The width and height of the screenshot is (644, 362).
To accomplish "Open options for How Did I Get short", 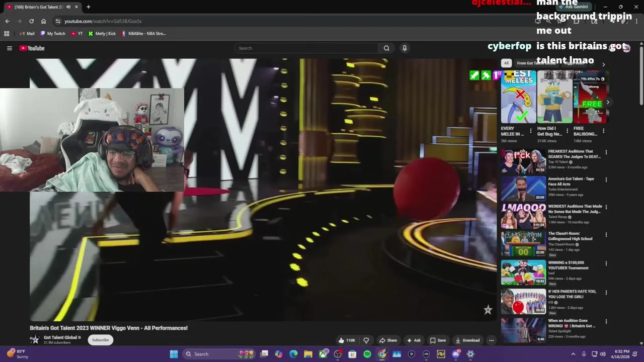I will pyautogui.click(x=567, y=131).
